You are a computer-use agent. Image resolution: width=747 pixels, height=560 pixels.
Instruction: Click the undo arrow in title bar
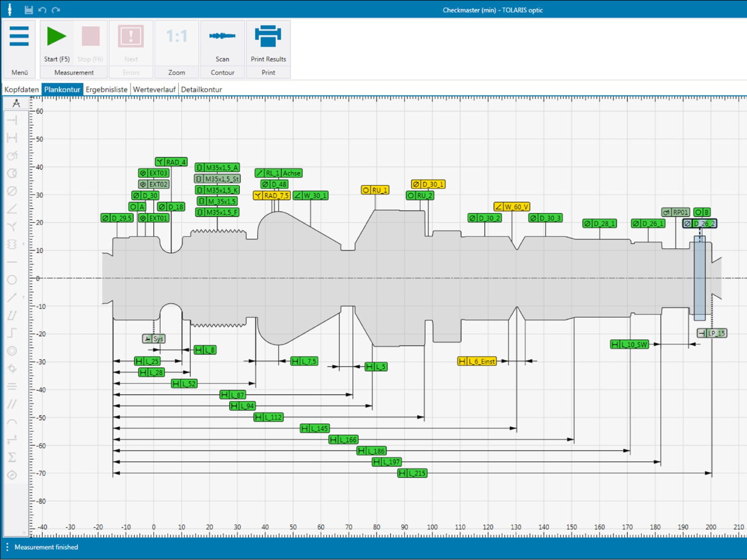click(42, 10)
